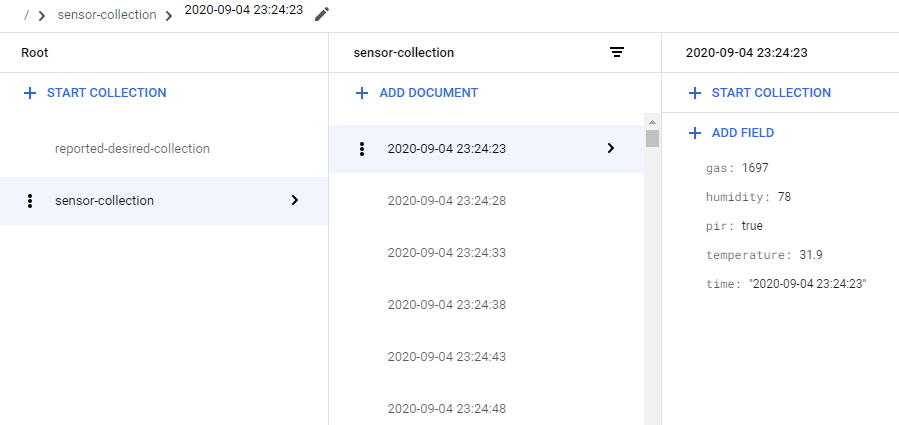The width and height of the screenshot is (899, 425).
Task: Click sensor-collection in the breadcrumb path
Action: tap(107, 15)
